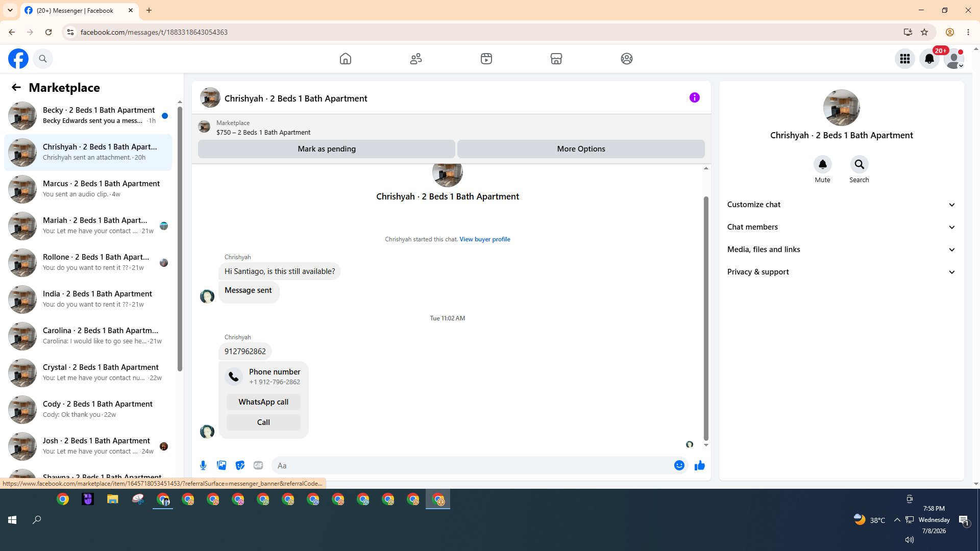Open conversation information icon
Viewport: 980px width, 551px height.
(x=695, y=97)
